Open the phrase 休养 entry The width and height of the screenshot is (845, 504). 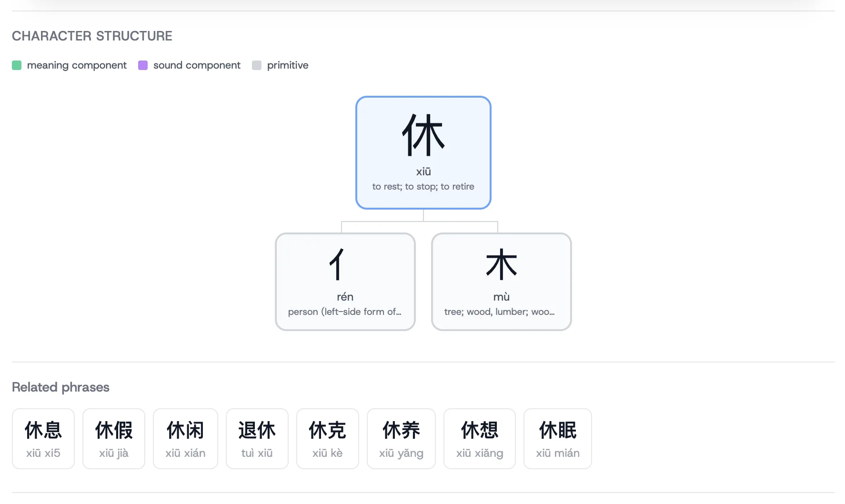(x=401, y=438)
